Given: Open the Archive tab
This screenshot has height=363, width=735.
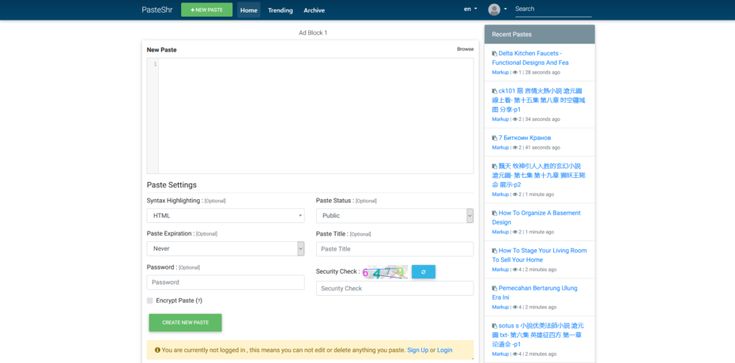Looking at the screenshot, I should click(314, 10).
